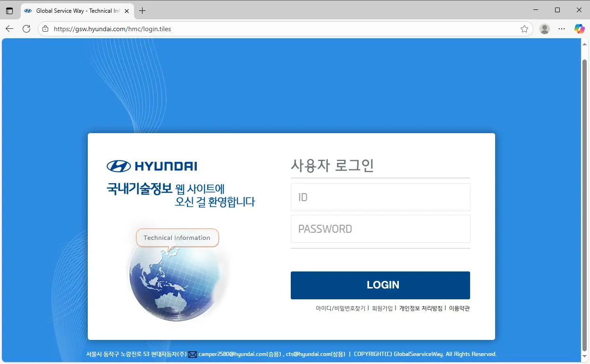This screenshot has height=364, width=590.
Task: Focus the ID input field
Action: point(380,197)
